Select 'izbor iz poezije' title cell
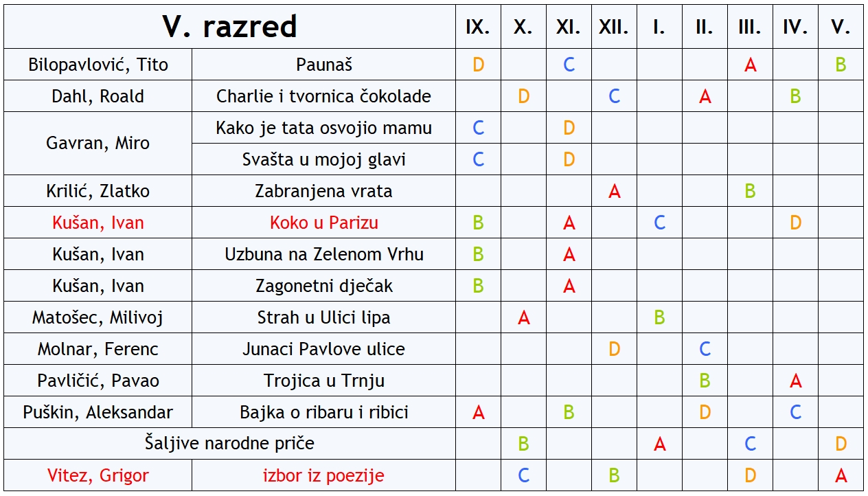The height and width of the screenshot is (496, 868). [323, 475]
